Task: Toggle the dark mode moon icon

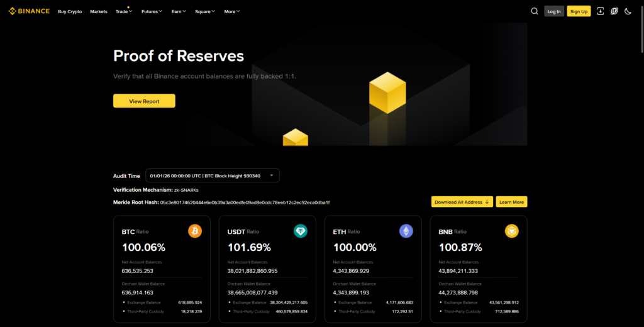Action: (628, 11)
